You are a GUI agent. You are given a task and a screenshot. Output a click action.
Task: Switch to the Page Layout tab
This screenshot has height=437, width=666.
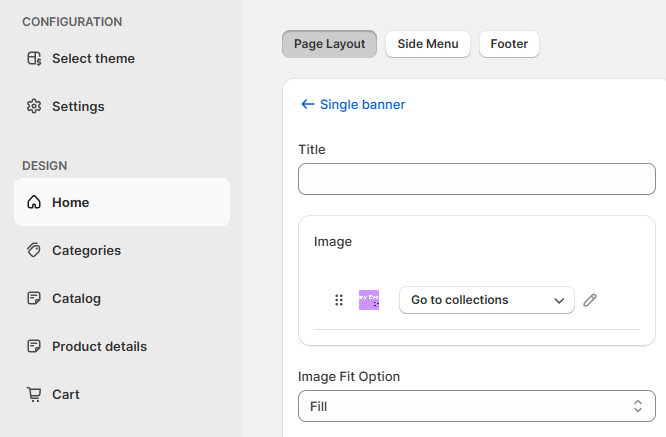coord(330,44)
